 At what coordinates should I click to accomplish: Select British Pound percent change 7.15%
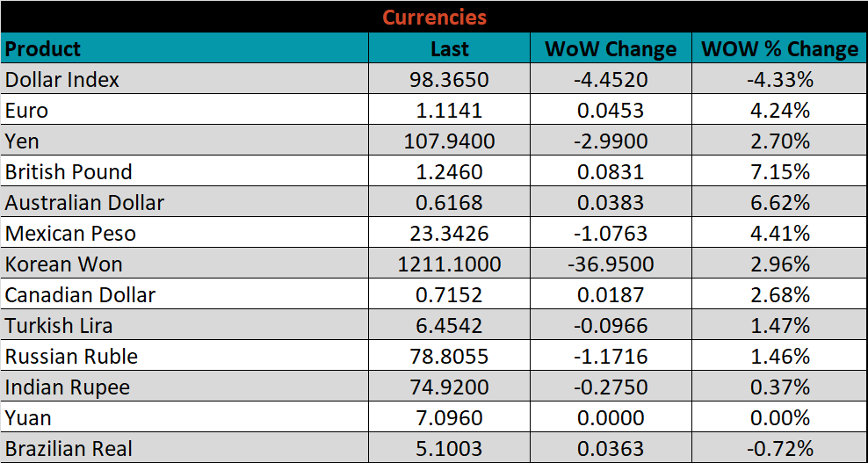tap(779, 172)
